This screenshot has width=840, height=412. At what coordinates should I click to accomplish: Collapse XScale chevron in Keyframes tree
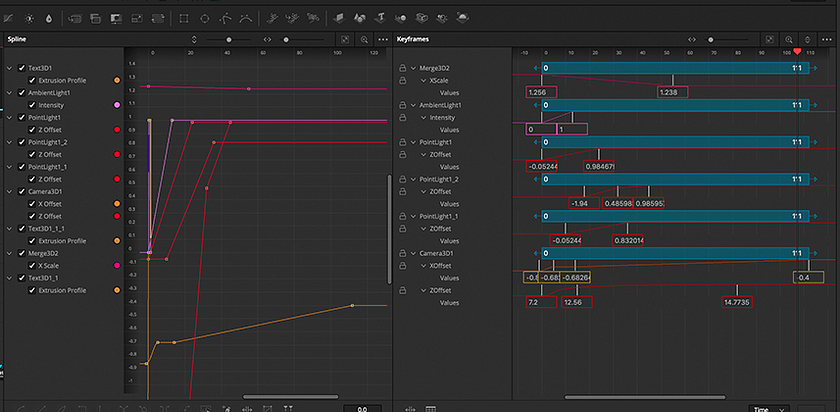[x=423, y=80]
